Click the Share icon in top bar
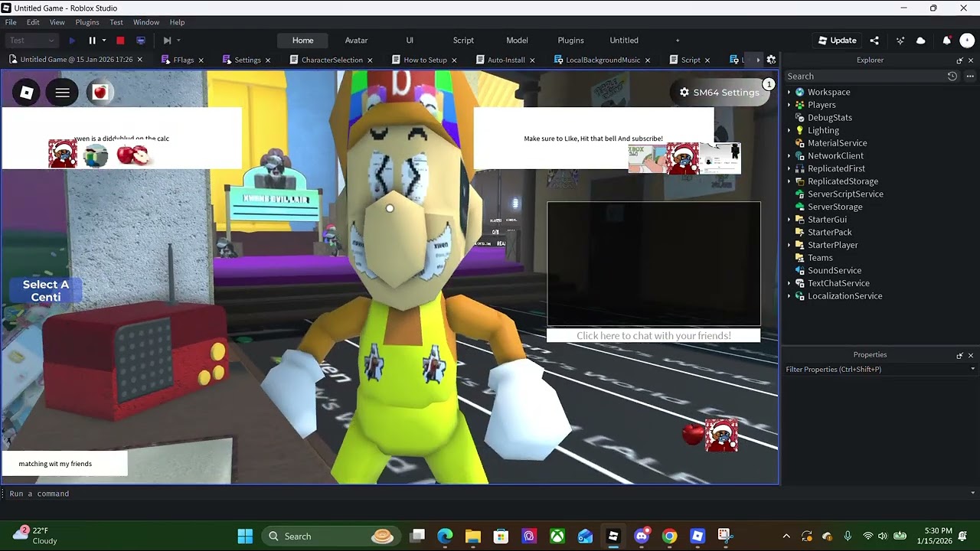Screen dimensions: 980x551 click(874, 41)
